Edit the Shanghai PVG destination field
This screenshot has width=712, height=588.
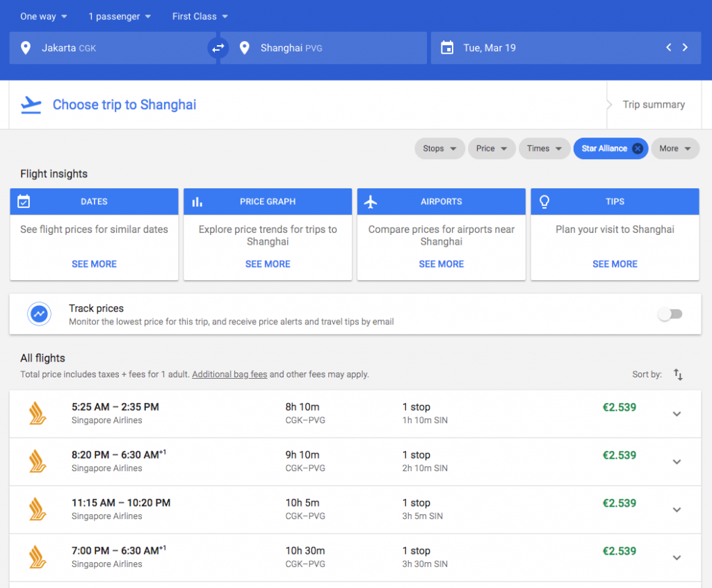pyautogui.click(x=323, y=48)
